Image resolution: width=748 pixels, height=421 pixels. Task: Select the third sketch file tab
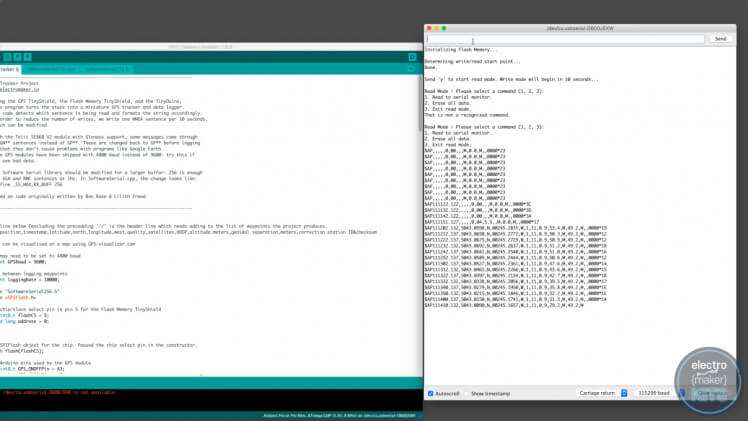coord(105,69)
